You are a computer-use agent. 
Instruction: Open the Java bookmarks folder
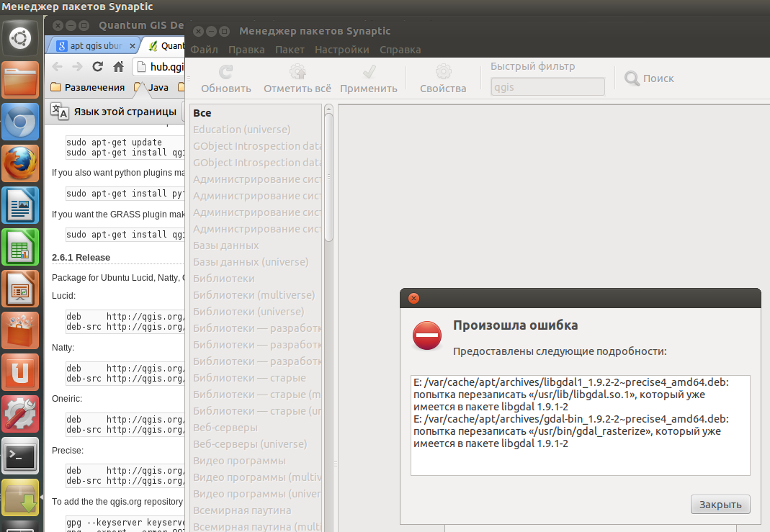coord(152,87)
